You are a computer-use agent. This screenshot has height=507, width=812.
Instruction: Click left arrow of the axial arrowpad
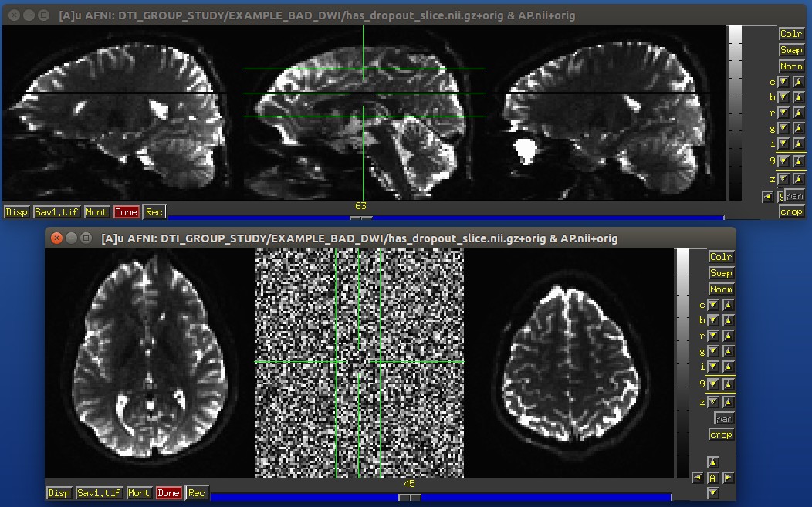point(698,478)
